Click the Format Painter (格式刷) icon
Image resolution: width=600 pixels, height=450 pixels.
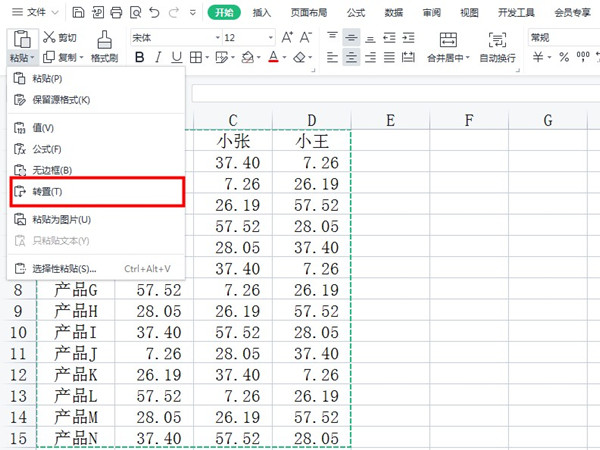105,38
